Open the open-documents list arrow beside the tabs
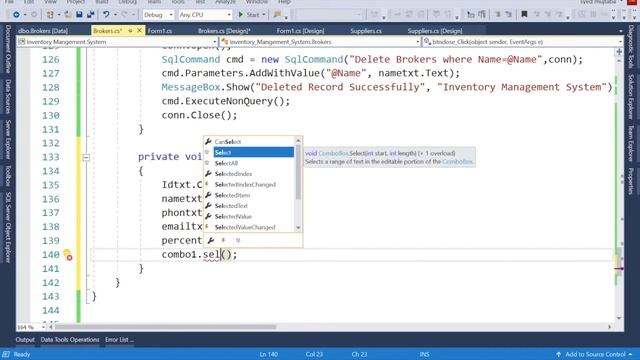640x360 pixels. (620, 31)
